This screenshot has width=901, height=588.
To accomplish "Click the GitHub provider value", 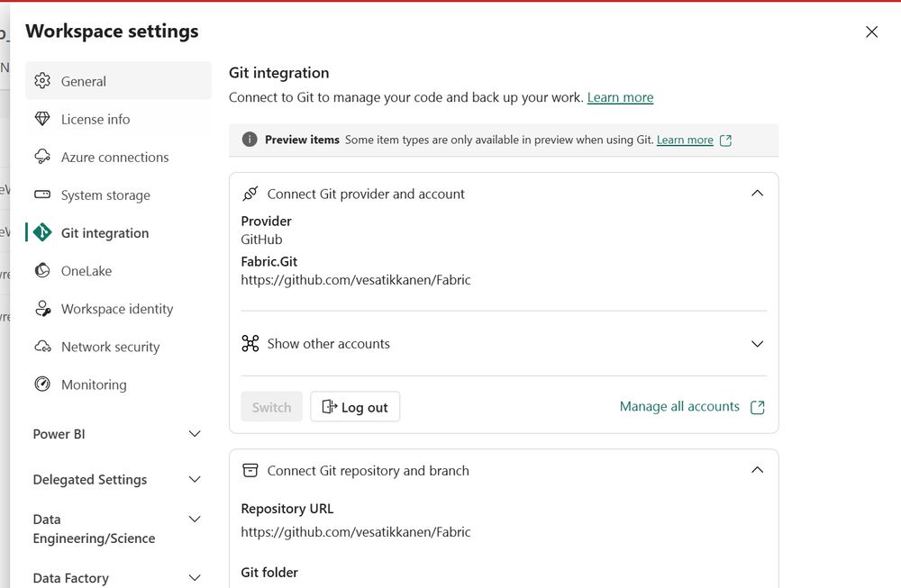I will point(261,240).
